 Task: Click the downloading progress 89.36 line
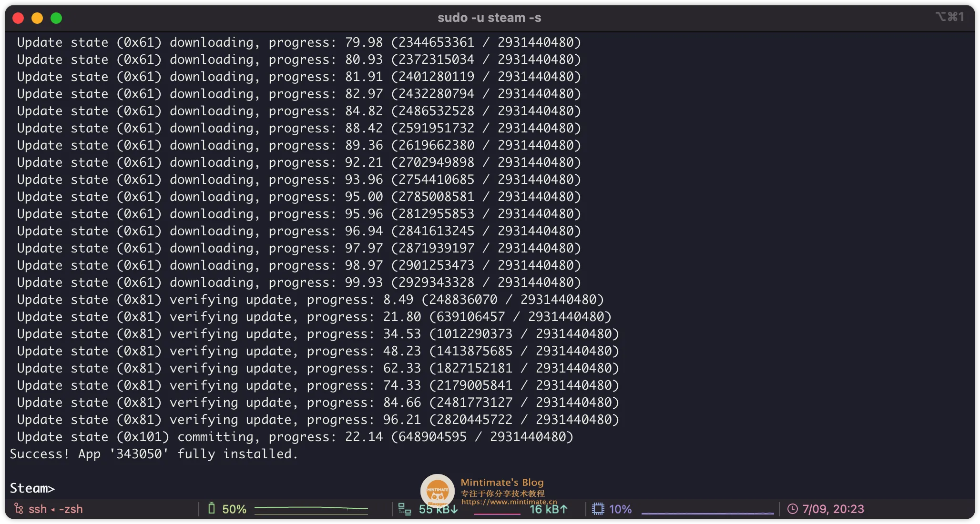pos(299,145)
